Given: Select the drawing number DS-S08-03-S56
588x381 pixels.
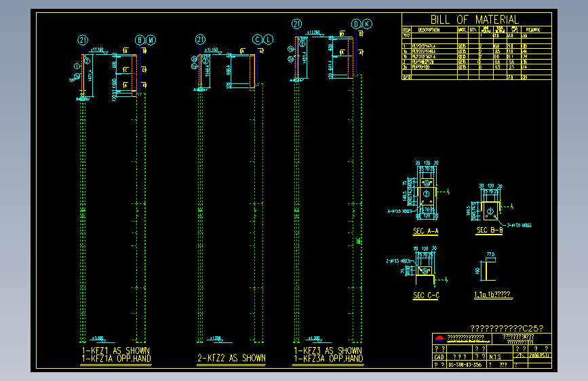Looking at the screenshot, I should [x=465, y=365].
